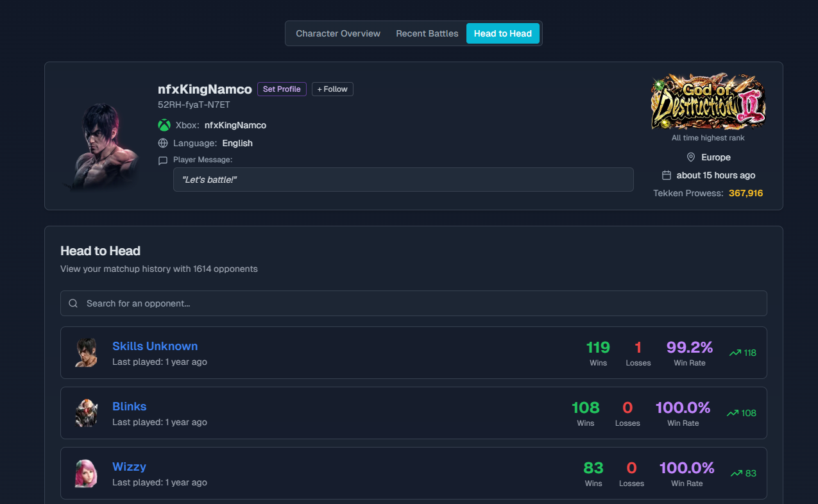
Task: Click the speech bubble Player Message icon
Action: click(163, 161)
